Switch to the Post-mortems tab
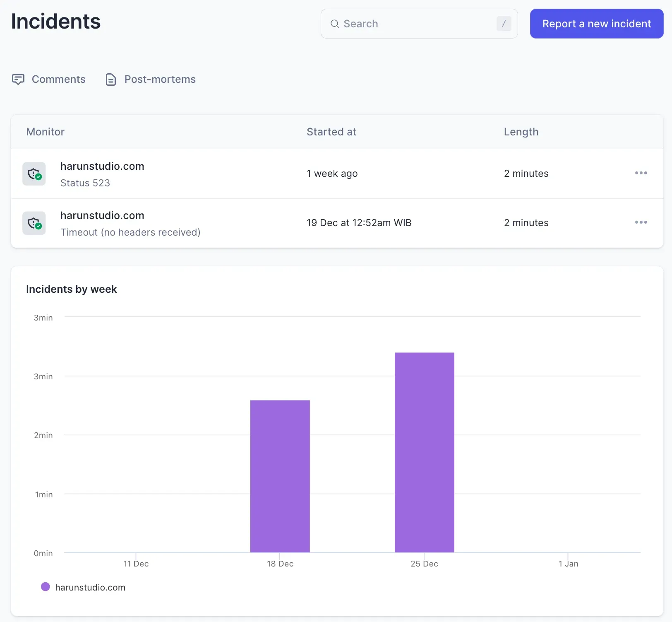 160,79
